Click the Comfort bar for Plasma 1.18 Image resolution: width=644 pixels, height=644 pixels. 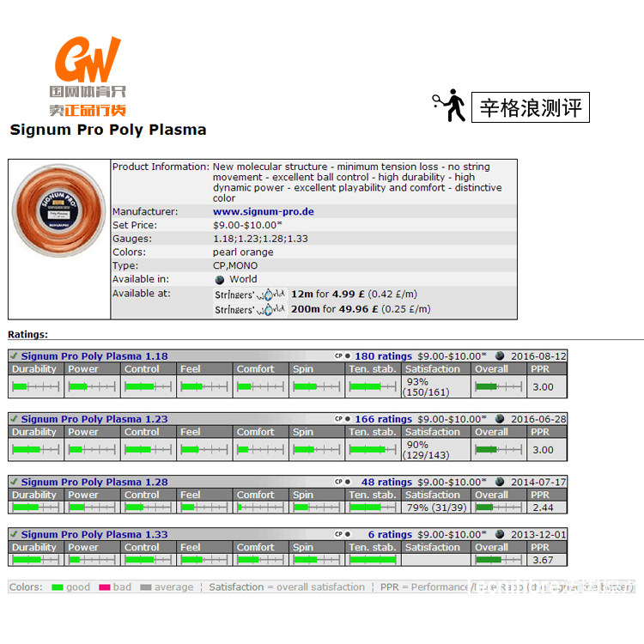click(x=260, y=386)
